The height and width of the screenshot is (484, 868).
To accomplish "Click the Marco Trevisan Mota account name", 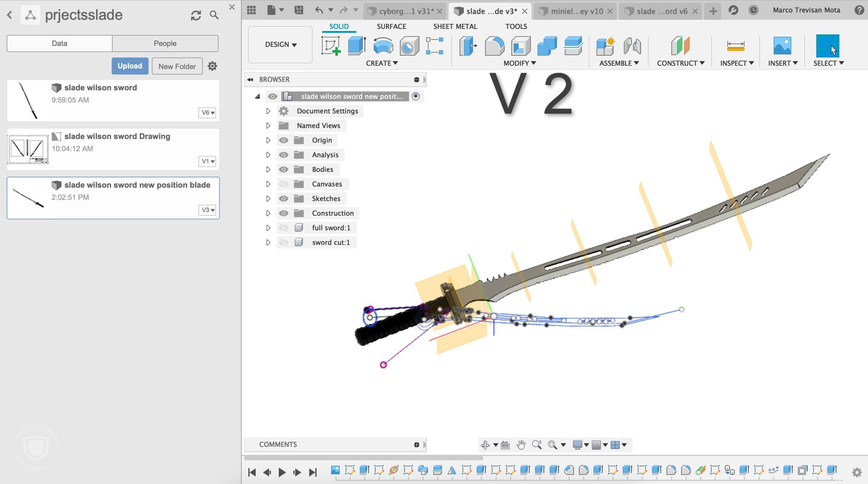I will [x=806, y=10].
